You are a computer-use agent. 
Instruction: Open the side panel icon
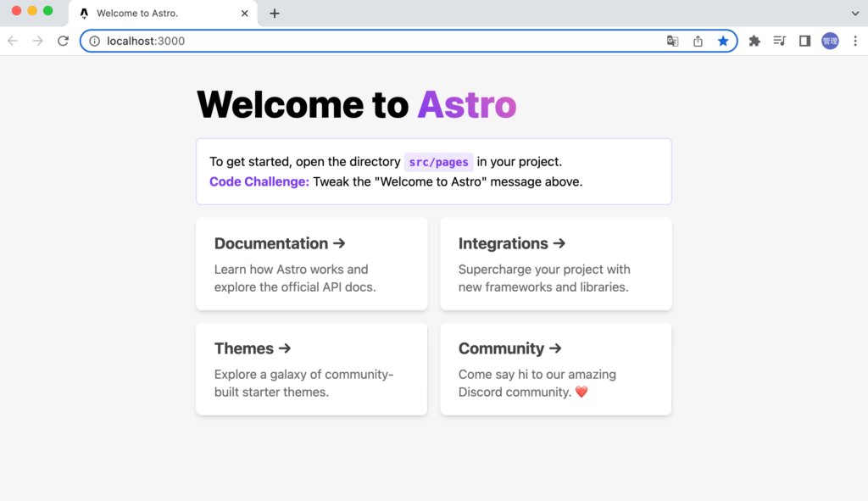804,40
